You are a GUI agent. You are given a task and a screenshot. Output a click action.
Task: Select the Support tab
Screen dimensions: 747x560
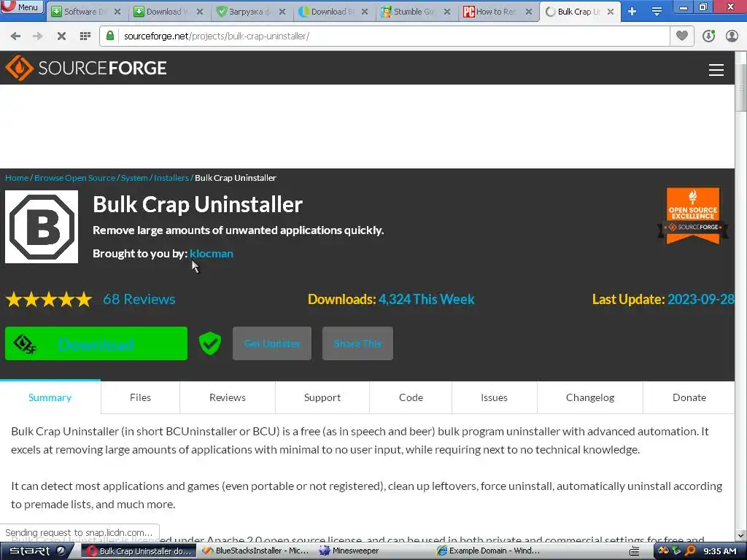tap(322, 397)
